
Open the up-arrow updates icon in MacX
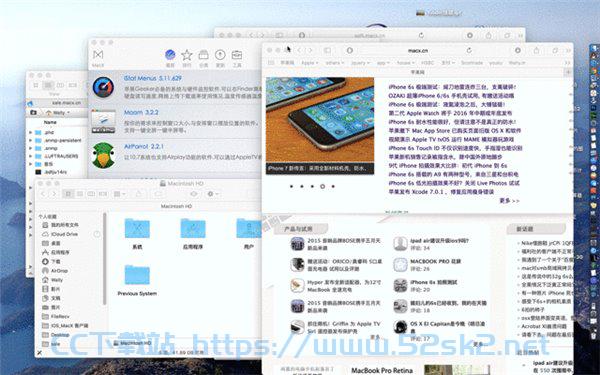[220, 55]
